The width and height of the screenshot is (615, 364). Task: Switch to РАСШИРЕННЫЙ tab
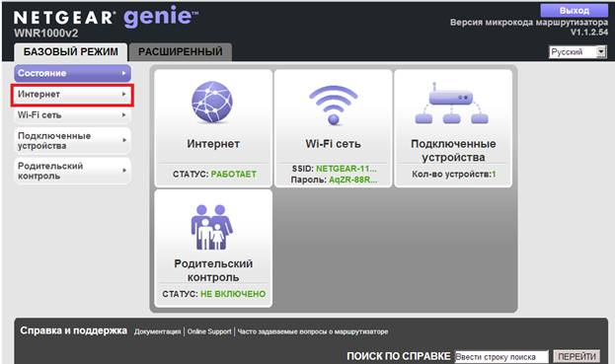[181, 51]
